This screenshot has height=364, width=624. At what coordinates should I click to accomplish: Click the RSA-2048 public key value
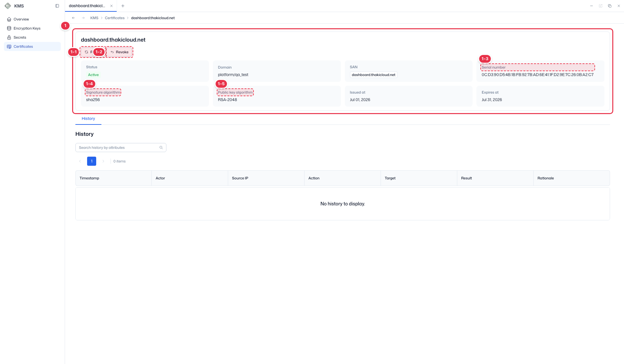coord(227,100)
